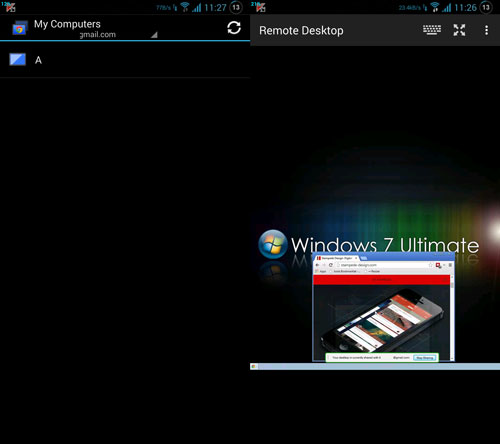Tap the battery indicator showing 13 on the left

[x=236, y=7]
